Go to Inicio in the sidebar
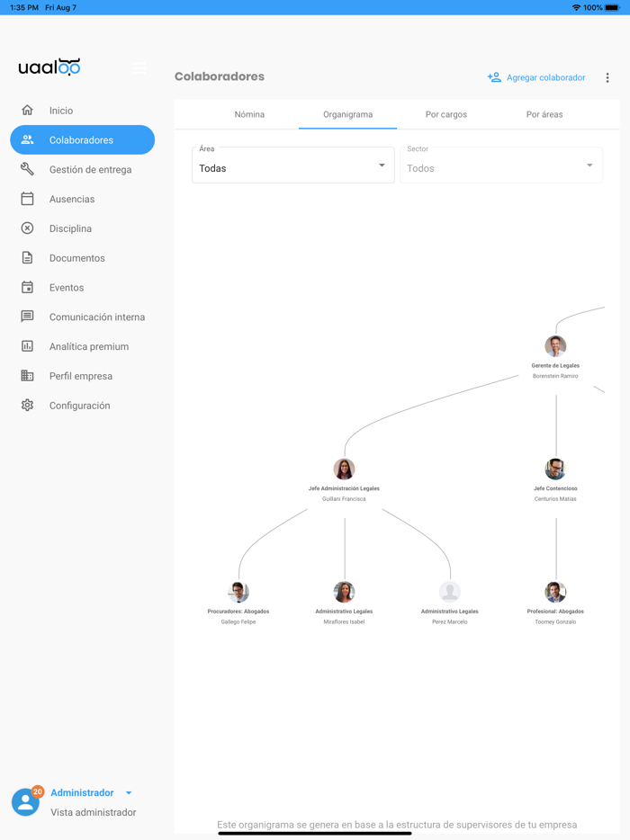630x840 pixels. 83,111
